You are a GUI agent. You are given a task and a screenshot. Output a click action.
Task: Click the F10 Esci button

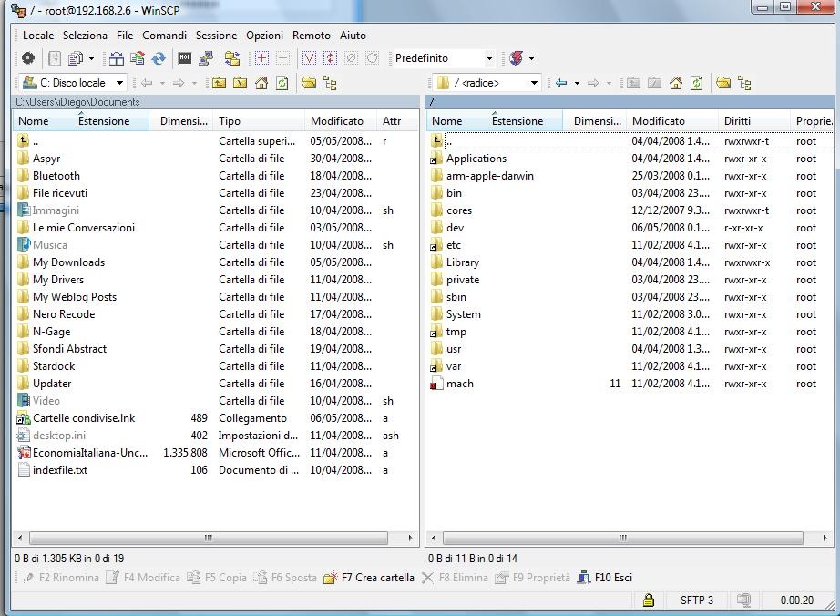(605, 578)
